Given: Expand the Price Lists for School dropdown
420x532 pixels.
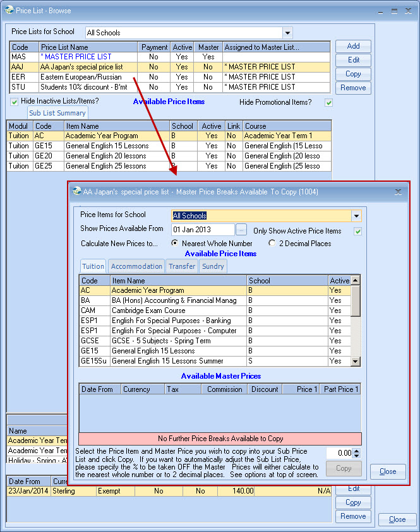Looking at the screenshot, I should [x=287, y=33].
